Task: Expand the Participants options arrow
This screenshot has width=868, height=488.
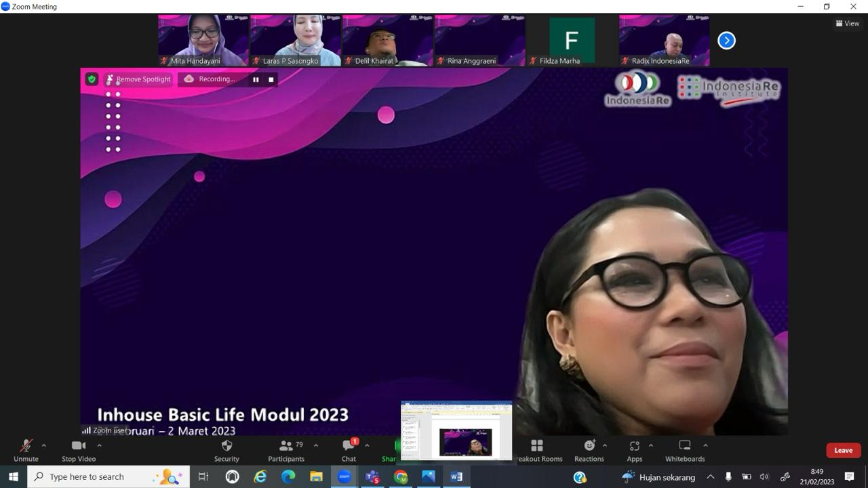Action: coord(316,445)
